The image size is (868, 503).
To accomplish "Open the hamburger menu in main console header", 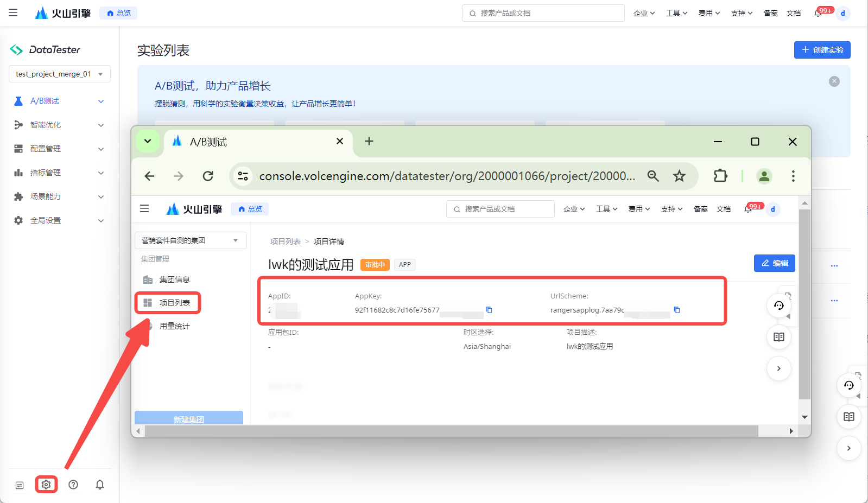I will coord(13,12).
